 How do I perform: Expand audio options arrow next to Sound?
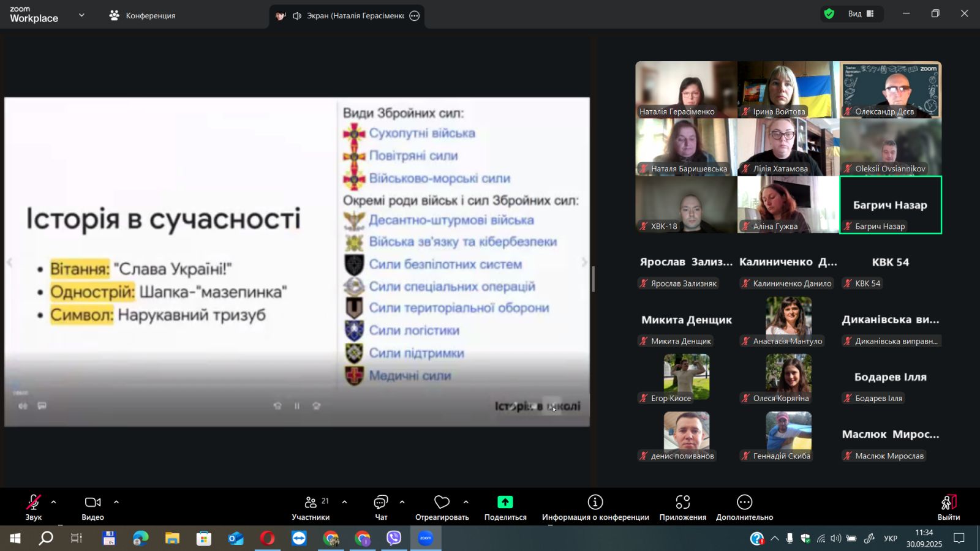coord(54,502)
